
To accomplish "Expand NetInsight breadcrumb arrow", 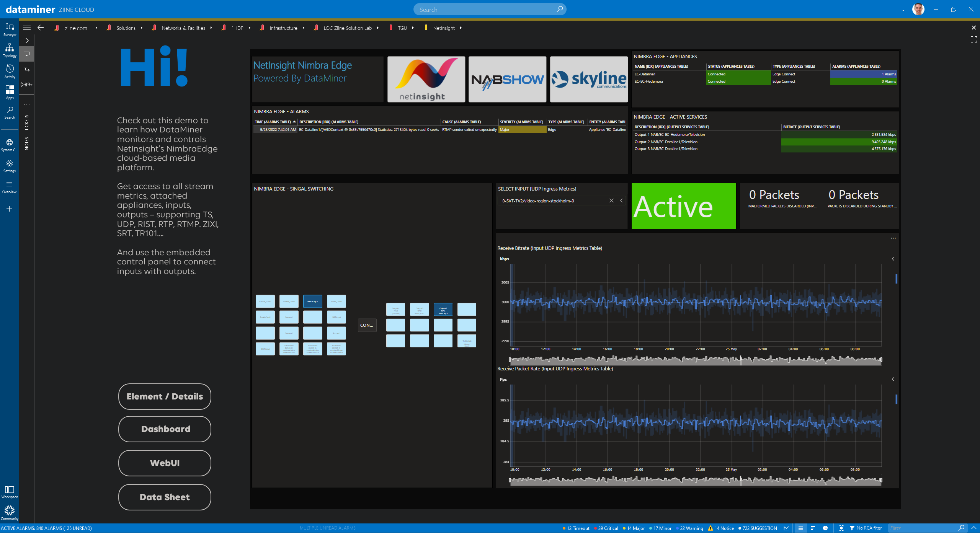I will click(x=461, y=28).
